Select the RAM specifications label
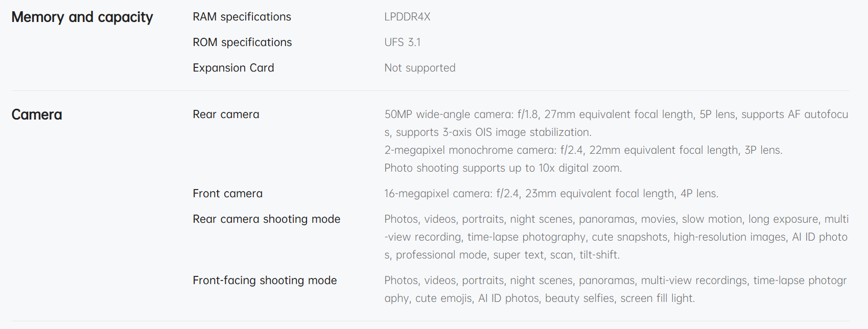Image resolution: width=868 pixels, height=329 pixels. click(x=242, y=17)
